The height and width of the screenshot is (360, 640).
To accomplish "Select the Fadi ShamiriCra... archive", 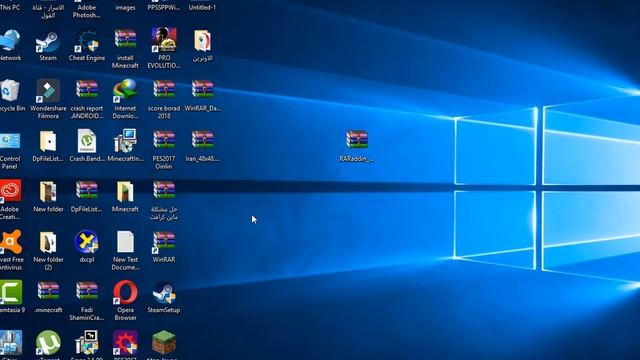I will click(87, 292).
